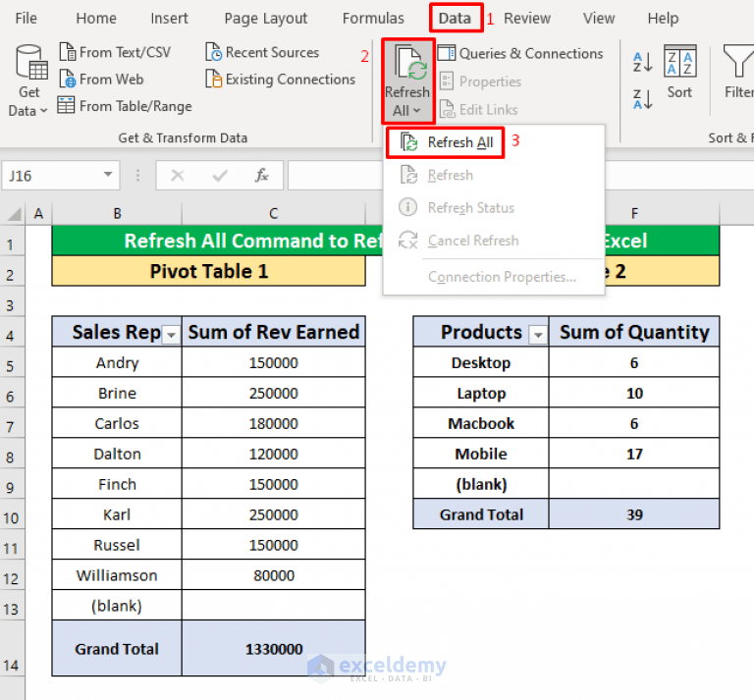Choose Refresh All from dropdown menu
The width and height of the screenshot is (754, 700).
pos(446,142)
